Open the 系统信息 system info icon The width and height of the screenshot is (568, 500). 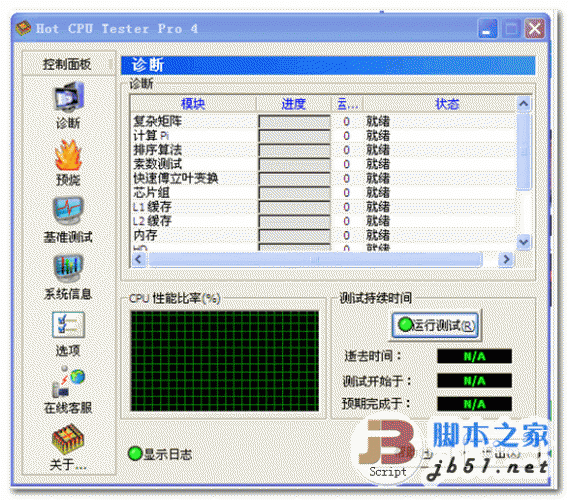[x=68, y=269]
